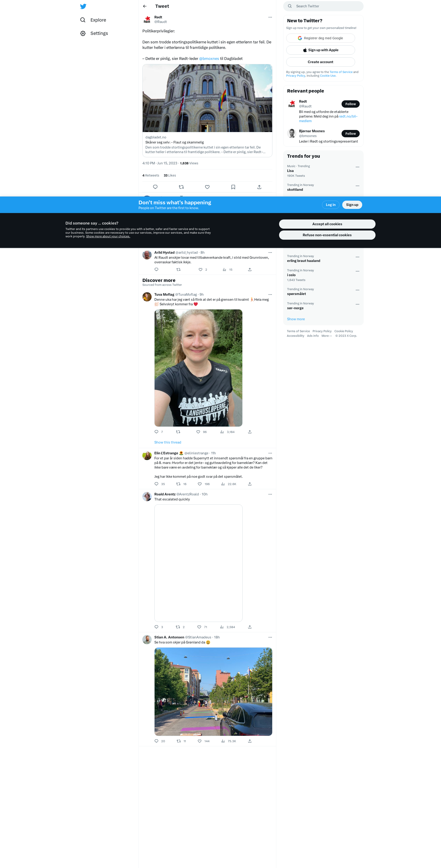441x868 pixels.
Task: Open the dagbladet.no article image
Action: click(207, 98)
